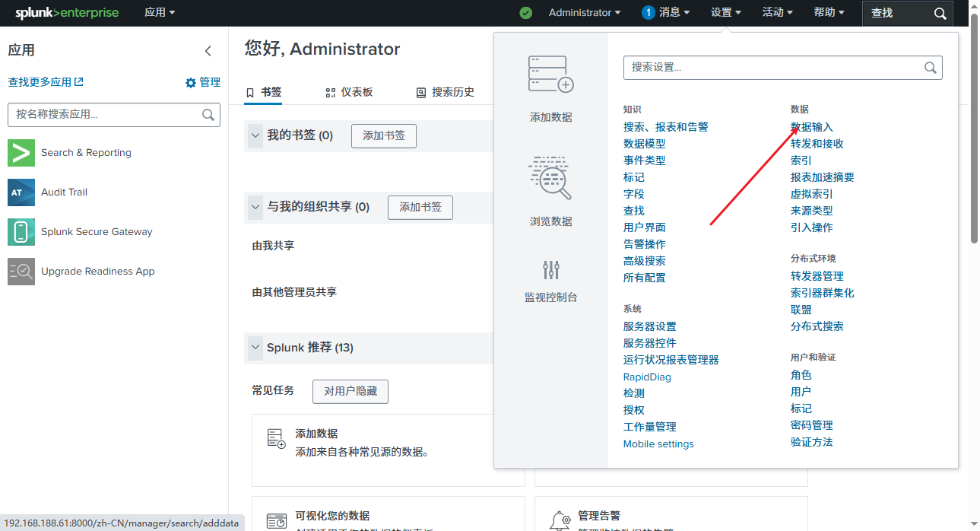
Task: Open the 添加数据 icon in the settings panel
Action: point(550,74)
